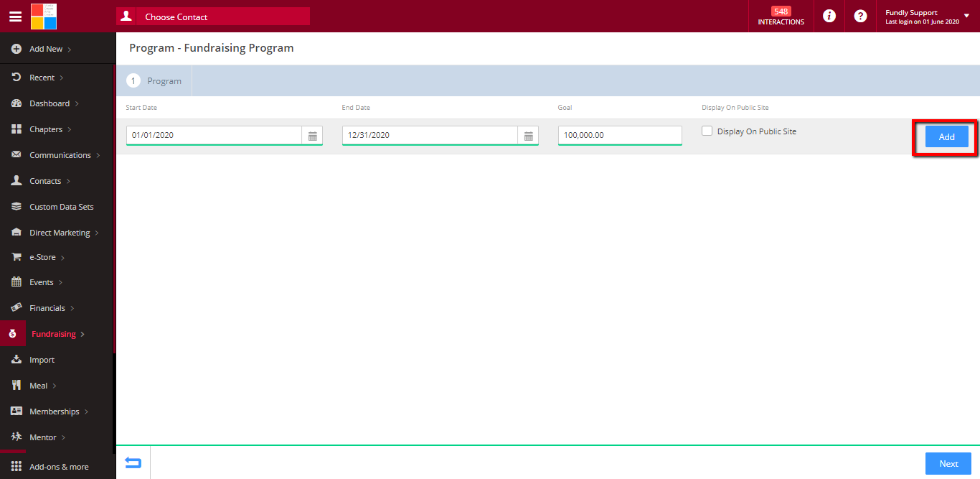The width and height of the screenshot is (980, 479).
Task: Click the Next button
Action: click(948, 463)
